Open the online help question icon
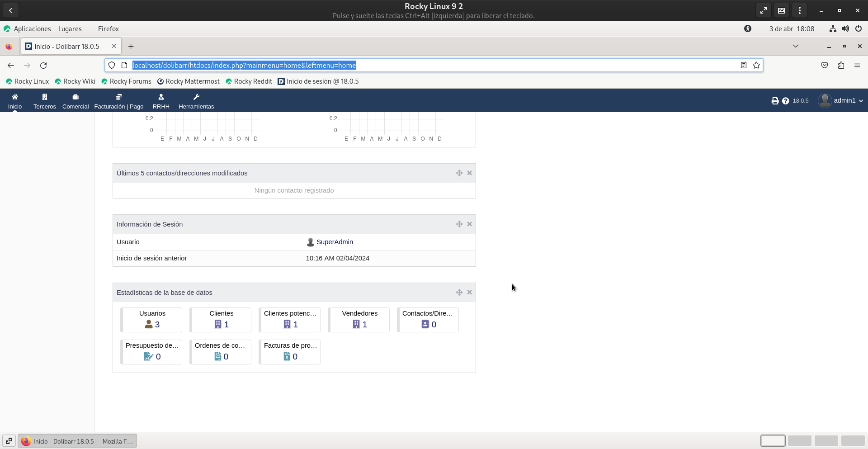This screenshot has height=449, width=868. (x=786, y=101)
